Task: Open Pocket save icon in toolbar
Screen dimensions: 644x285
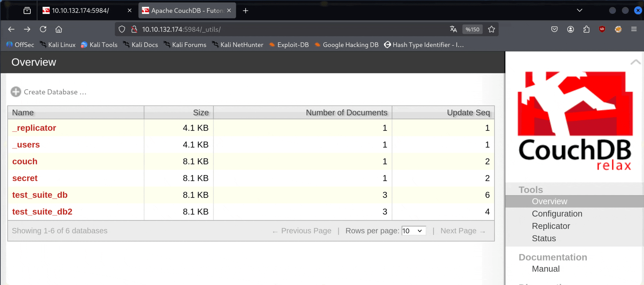Action: (x=554, y=29)
